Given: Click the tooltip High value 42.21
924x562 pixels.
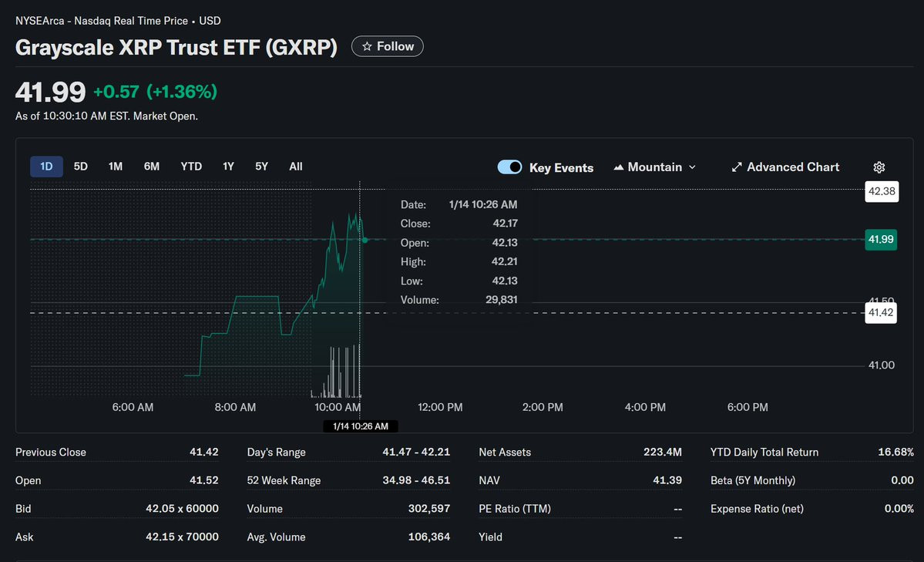Looking at the screenshot, I should 505,261.
